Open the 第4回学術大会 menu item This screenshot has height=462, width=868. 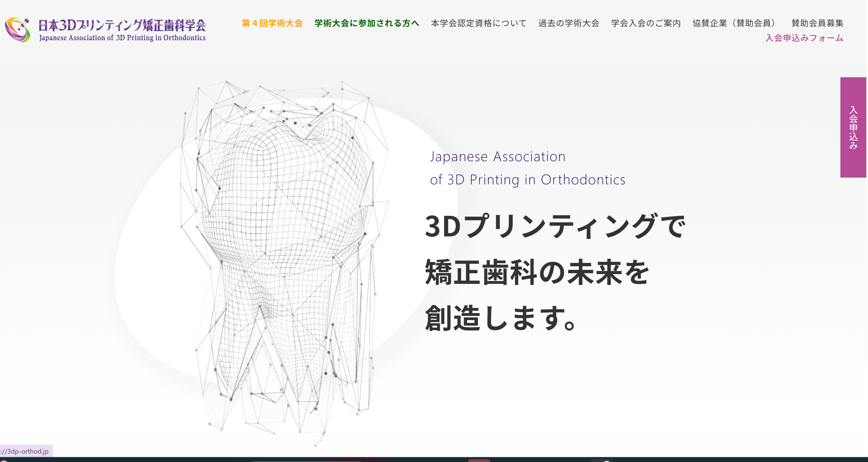[x=272, y=23]
